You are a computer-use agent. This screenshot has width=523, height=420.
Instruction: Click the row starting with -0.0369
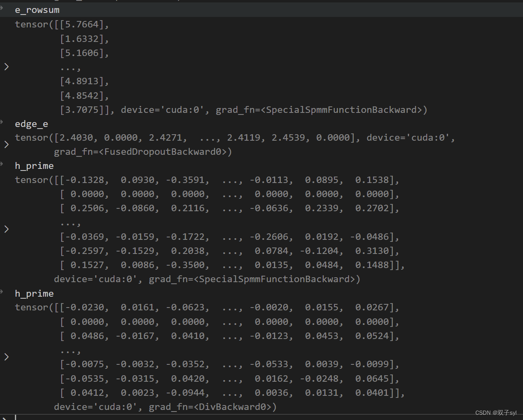tap(230, 237)
